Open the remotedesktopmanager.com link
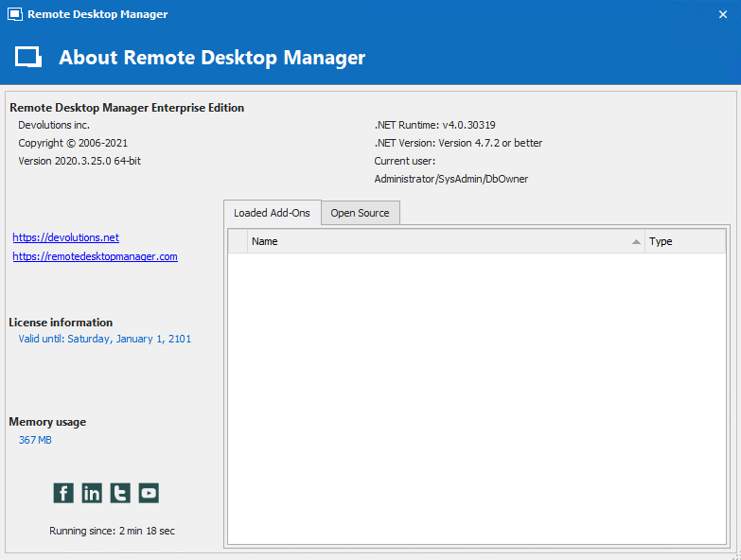Image resolution: width=741 pixels, height=560 pixels. [x=95, y=256]
